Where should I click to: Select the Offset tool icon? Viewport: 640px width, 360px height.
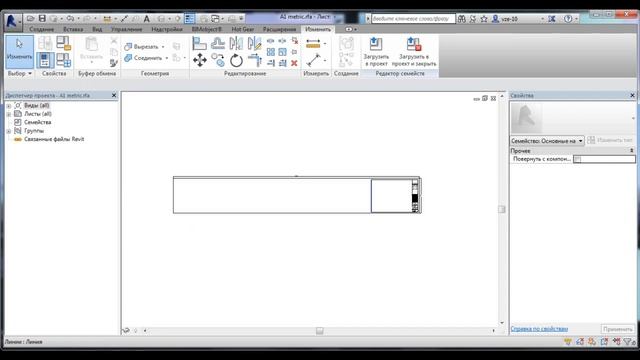coord(218,43)
